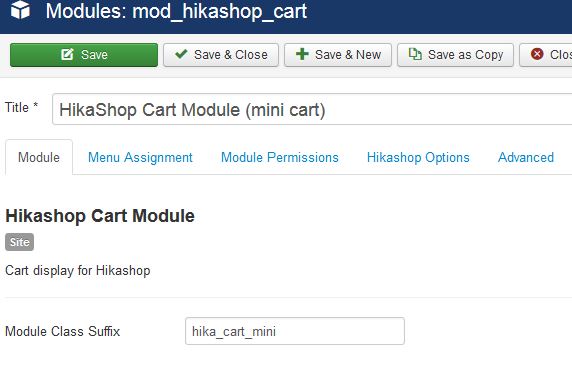Screen dimensions: 572x391
Task: Click the Module Class Suffix label
Action: coord(63,331)
